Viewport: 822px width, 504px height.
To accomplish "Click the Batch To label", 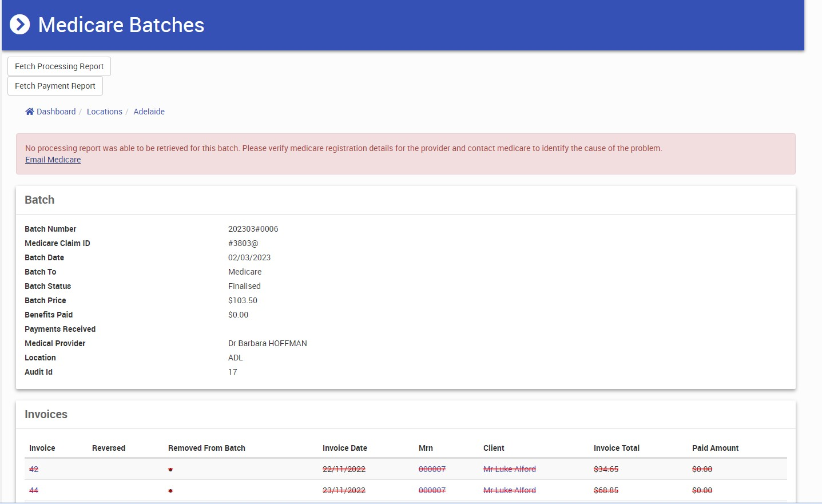I will (40, 272).
